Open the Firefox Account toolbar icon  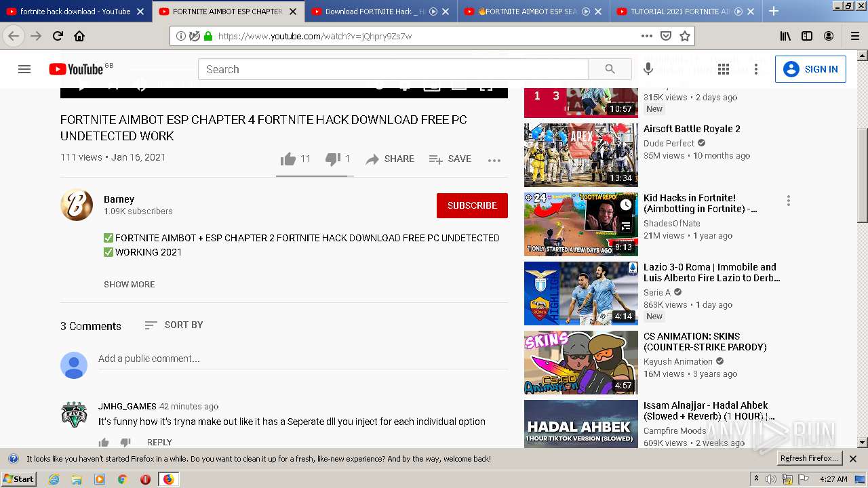point(829,36)
